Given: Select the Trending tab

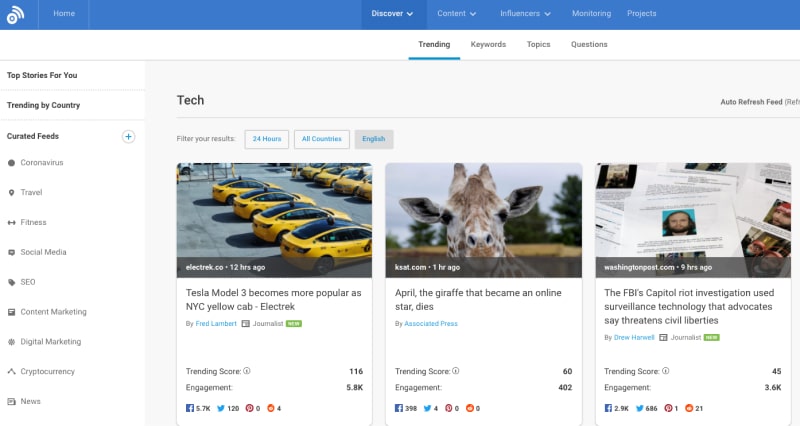Looking at the screenshot, I should click(x=434, y=44).
